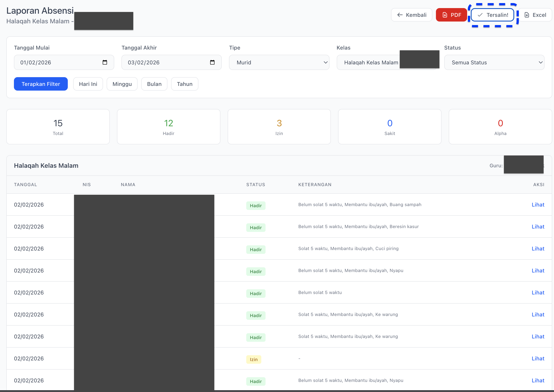The width and height of the screenshot is (554, 392).
Task: Select the Hari Ini quick filter
Action: pos(88,84)
